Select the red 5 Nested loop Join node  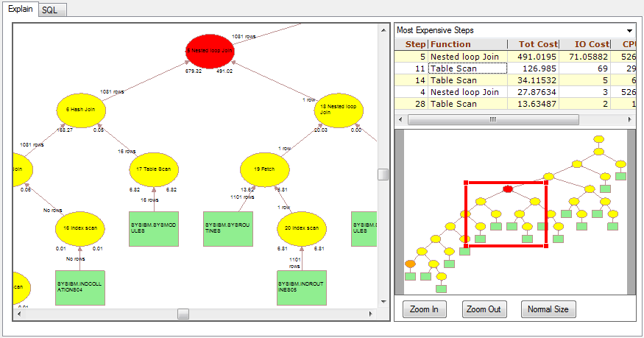[x=210, y=51]
